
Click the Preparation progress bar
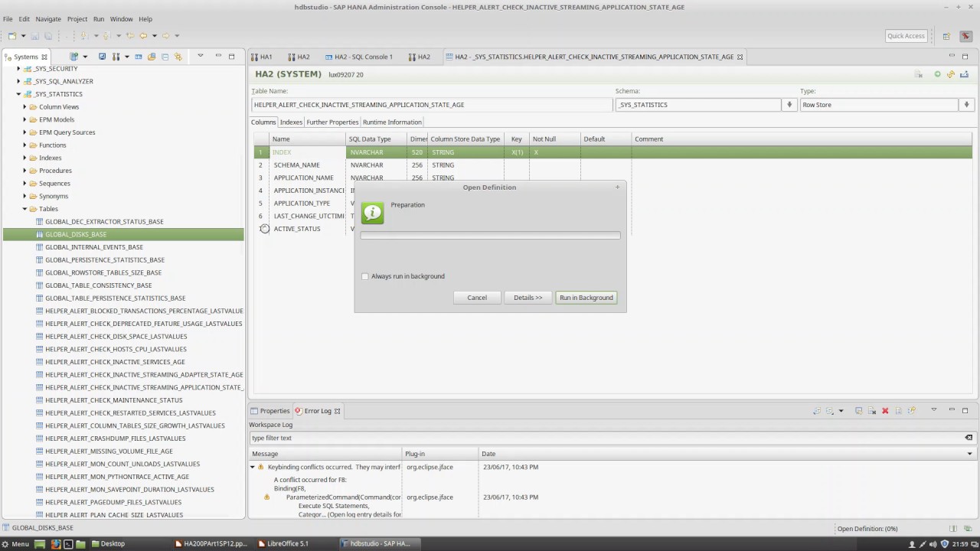coord(490,236)
